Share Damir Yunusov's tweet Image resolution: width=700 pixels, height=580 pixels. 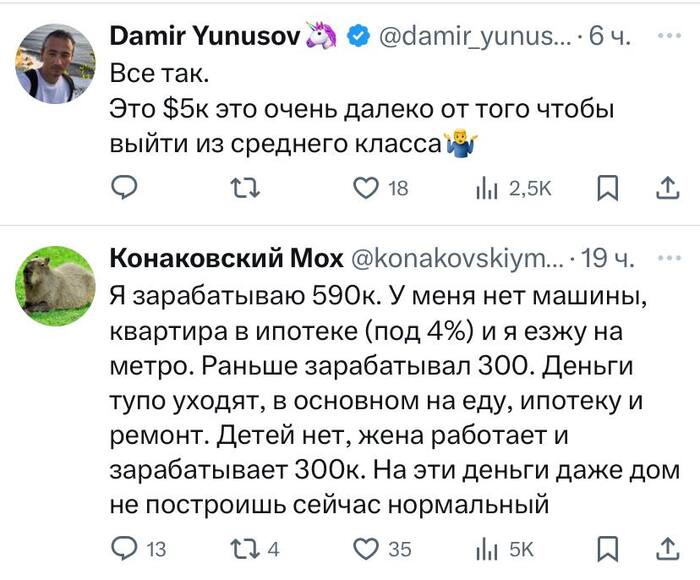(x=665, y=187)
